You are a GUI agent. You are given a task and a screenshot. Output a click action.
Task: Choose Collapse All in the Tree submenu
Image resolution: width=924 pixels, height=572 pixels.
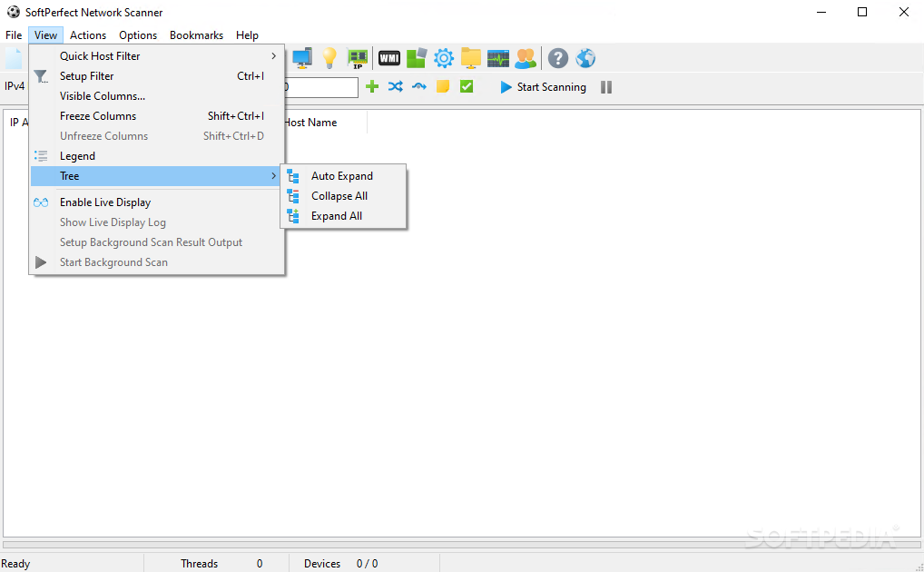click(x=344, y=196)
